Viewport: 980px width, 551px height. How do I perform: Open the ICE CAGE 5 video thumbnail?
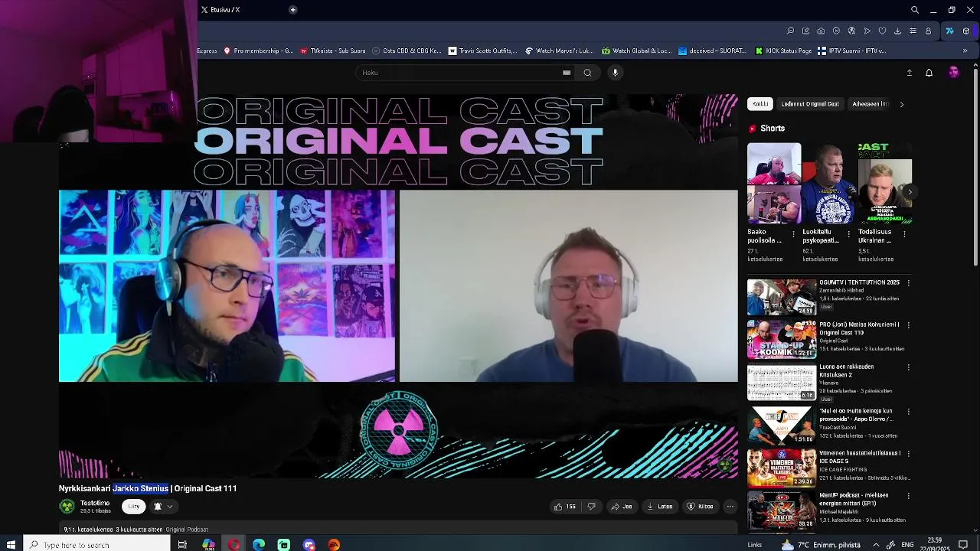coord(782,468)
